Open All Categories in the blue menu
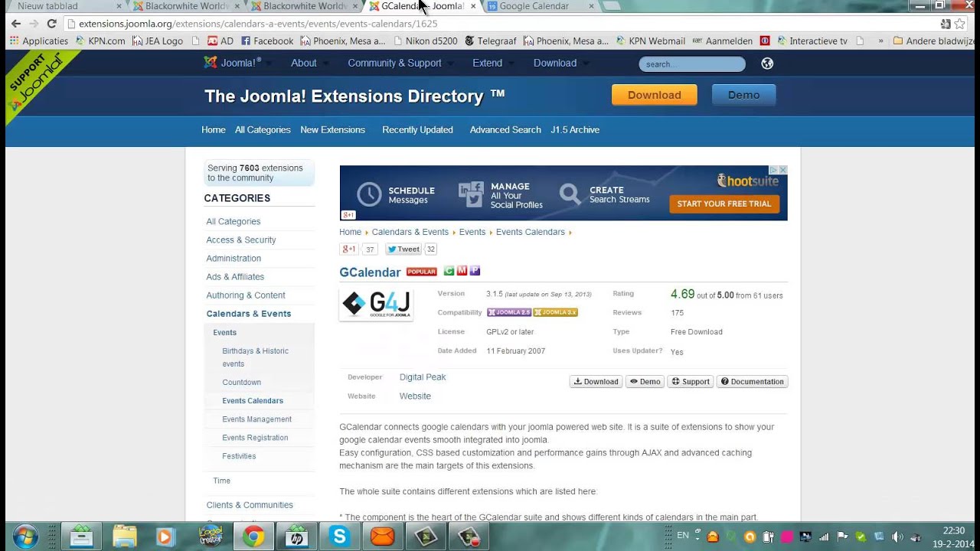This screenshot has width=980, height=551. 263,129
